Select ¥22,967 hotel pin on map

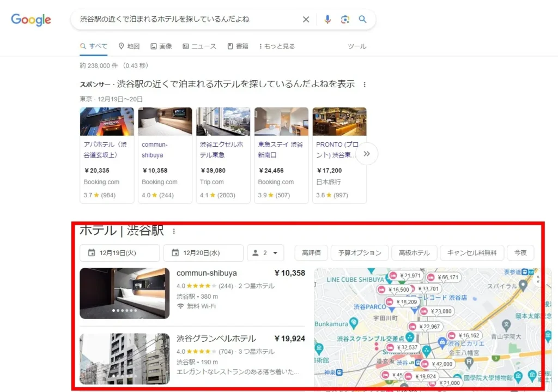pos(425,327)
